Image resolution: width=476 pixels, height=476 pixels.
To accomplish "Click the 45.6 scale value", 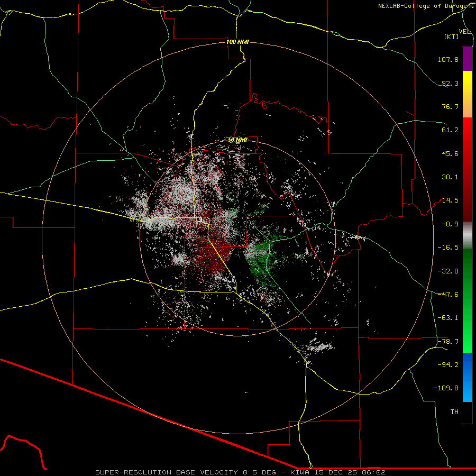I will coord(450,153).
